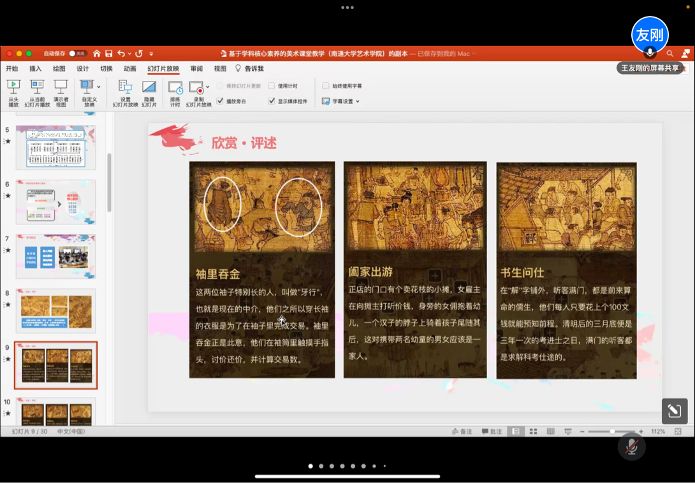This screenshot has height=483, width=695.
Task: Switch to Normal view icon in status bar
Action: pyautogui.click(x=515, y=431)
